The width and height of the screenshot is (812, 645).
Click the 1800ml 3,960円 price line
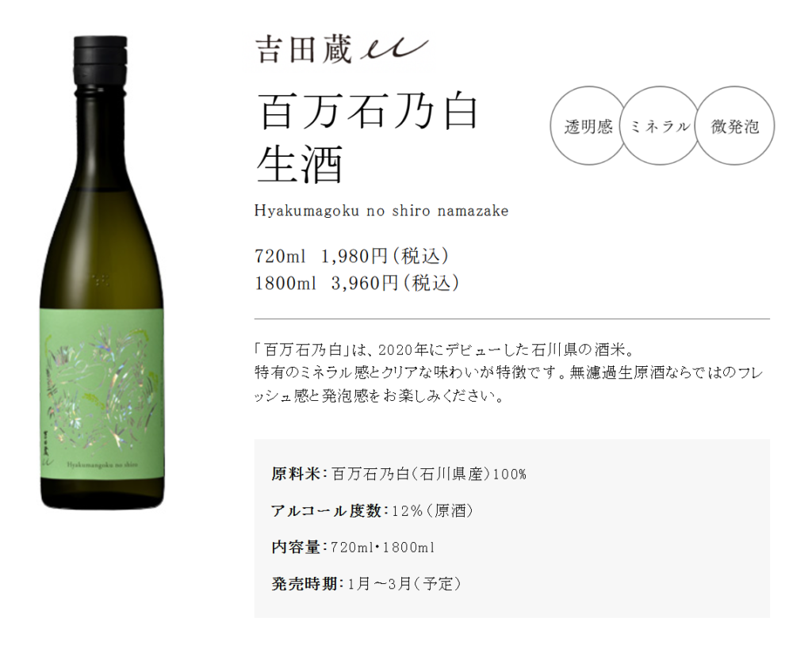tap(357, 283)
